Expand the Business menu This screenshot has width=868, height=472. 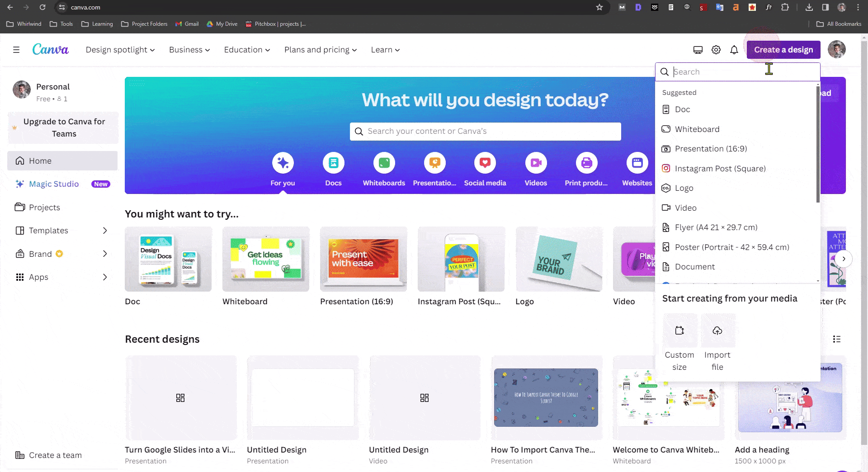tap(189, 50)
